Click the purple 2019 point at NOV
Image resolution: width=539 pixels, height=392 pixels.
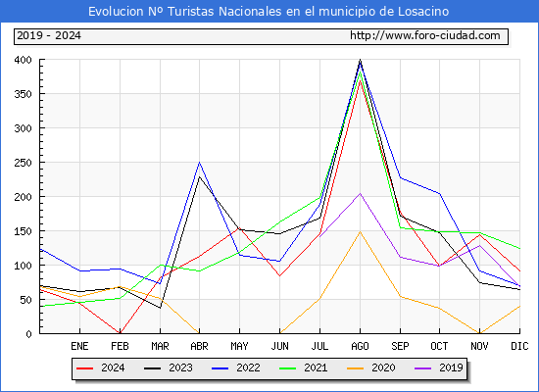[x=479, y=245]
